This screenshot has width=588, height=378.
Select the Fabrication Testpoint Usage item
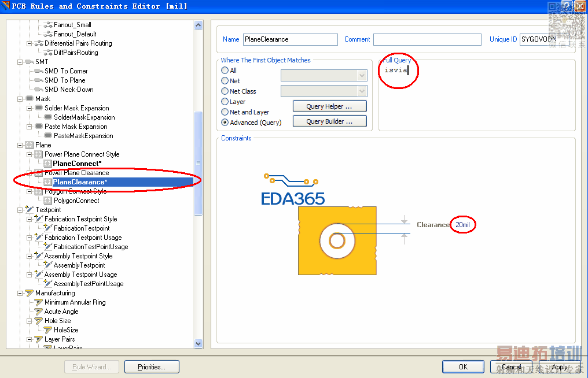83,238
